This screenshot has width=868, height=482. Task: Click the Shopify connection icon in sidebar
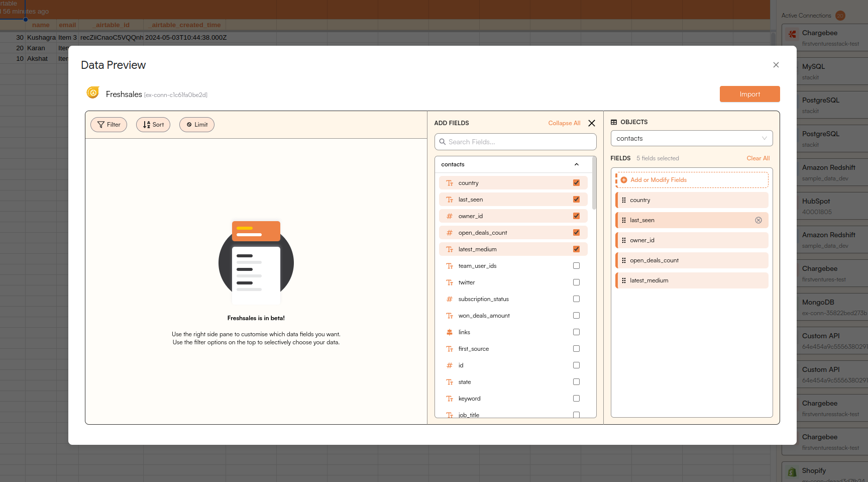(x=792, y=472)
